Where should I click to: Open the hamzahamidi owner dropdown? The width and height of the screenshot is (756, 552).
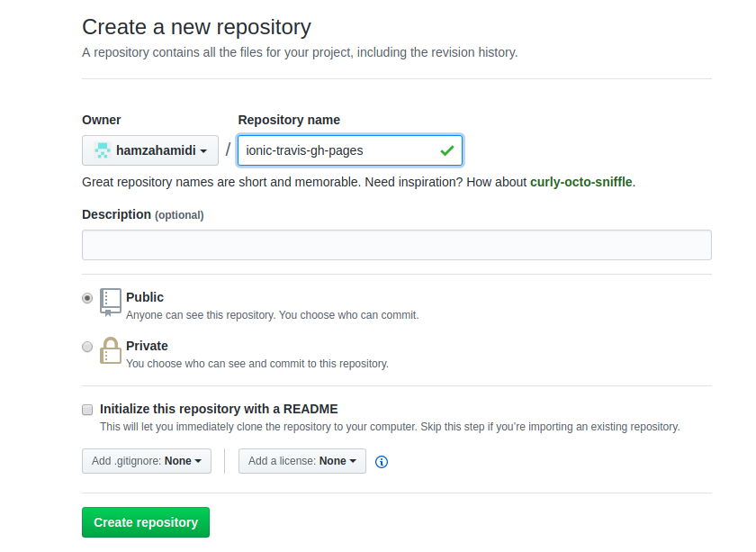click(x=150, y=150)
